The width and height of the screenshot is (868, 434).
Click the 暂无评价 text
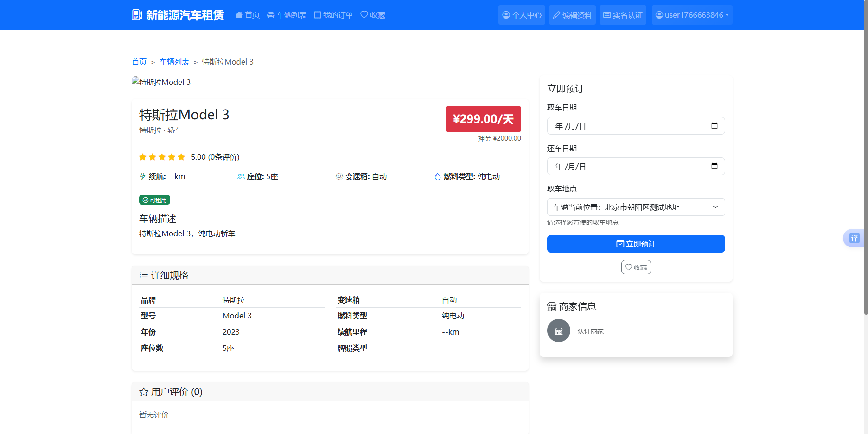pyautogui.click(x=154, y=415)
